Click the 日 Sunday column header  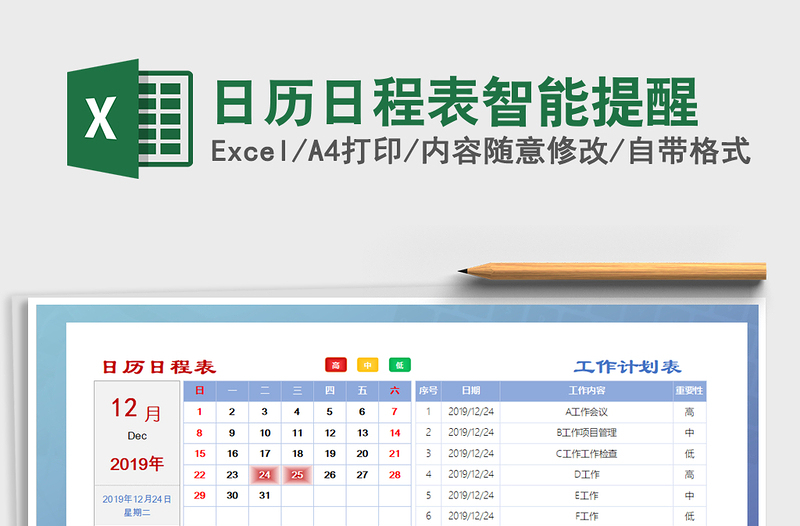click(x=199, y=391)
